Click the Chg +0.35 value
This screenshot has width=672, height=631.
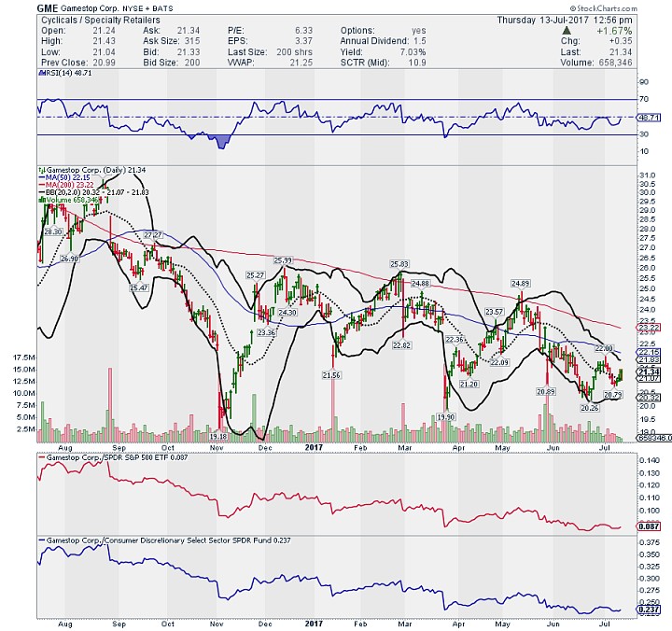coord(620,41)
